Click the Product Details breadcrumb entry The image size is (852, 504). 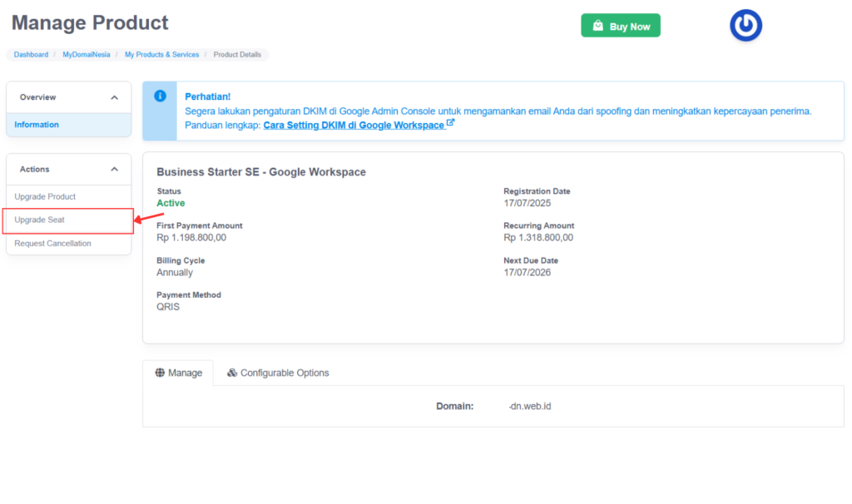(235, 53)
